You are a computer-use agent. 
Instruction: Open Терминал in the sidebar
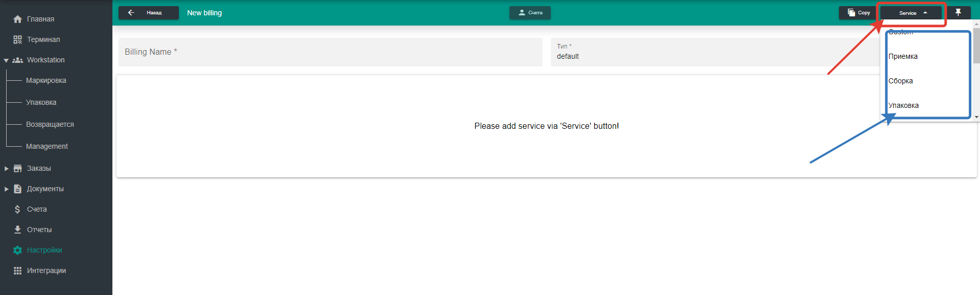click(x=43, y=39)
